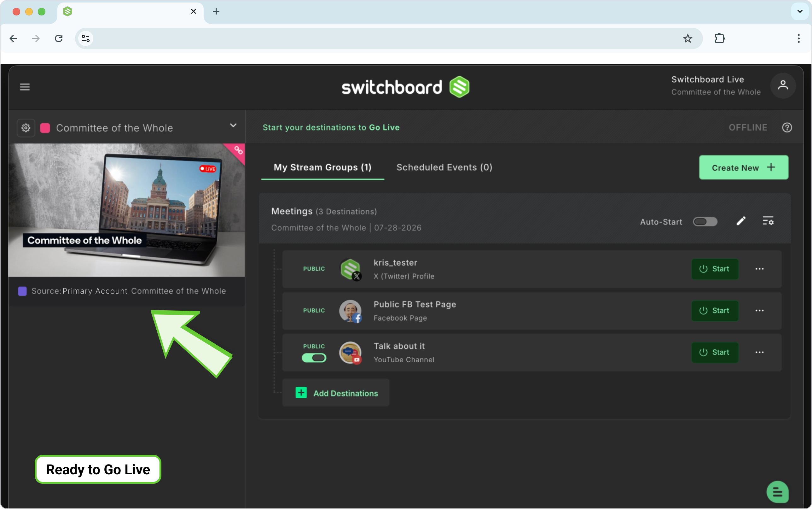Open the hamburger navigation menu
812x509 pixels.
coord(25,87)
